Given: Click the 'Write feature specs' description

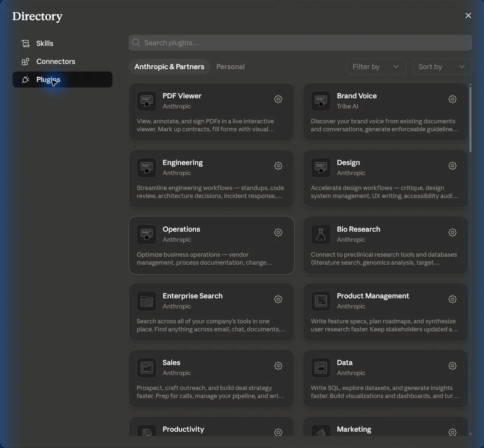Looking at the screenshot, I should pyautogui.click(x=384, y=325).
